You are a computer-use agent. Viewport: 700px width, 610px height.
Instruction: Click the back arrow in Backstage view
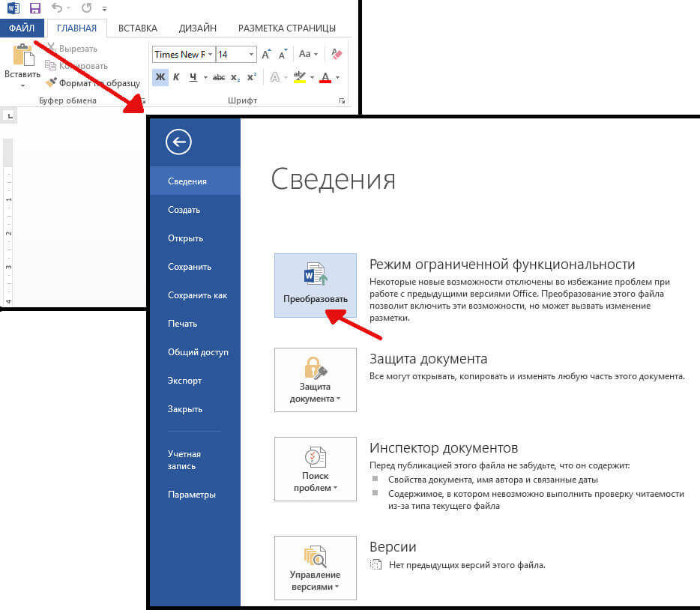[178, 142]
